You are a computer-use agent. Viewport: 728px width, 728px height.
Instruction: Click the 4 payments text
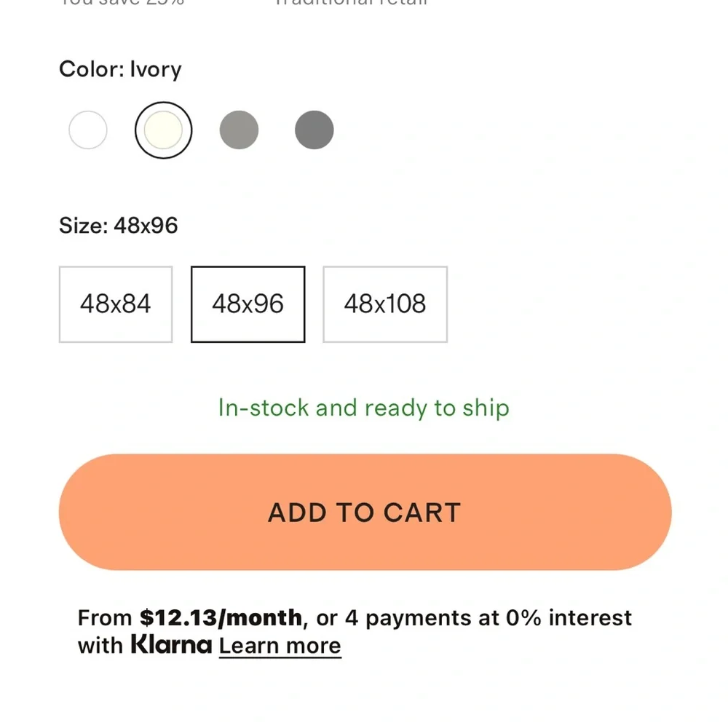[x=408, y=618]
